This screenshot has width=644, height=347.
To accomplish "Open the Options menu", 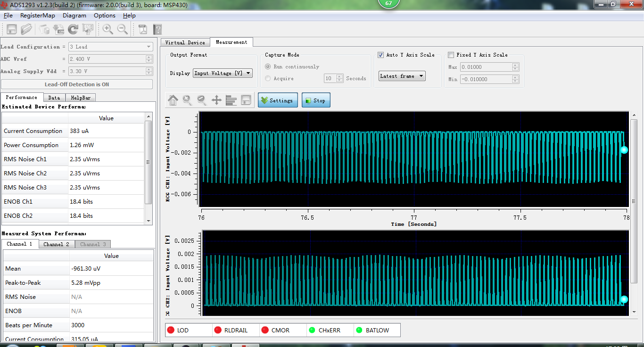I will coord(105,16).
